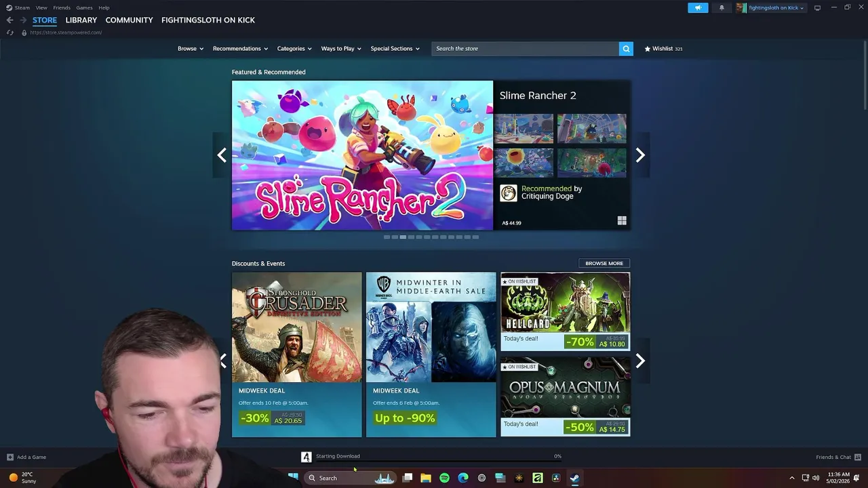This screenshot has height=488, width=868.
Task: Open Slime Rancher 2 main banner
Action: click(x=362, y=155)
